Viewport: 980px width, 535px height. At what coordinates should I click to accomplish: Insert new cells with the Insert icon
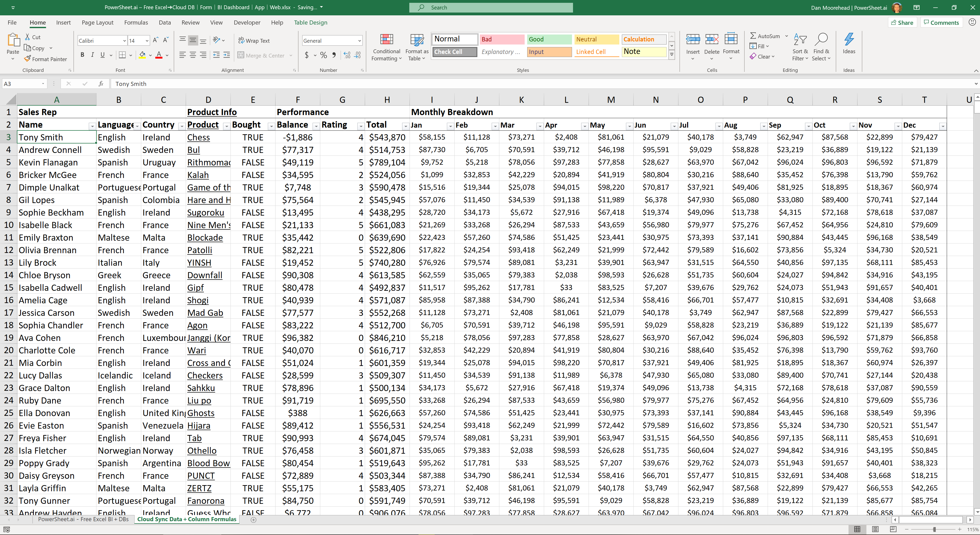pyautogui.click(x=693, y=40)
